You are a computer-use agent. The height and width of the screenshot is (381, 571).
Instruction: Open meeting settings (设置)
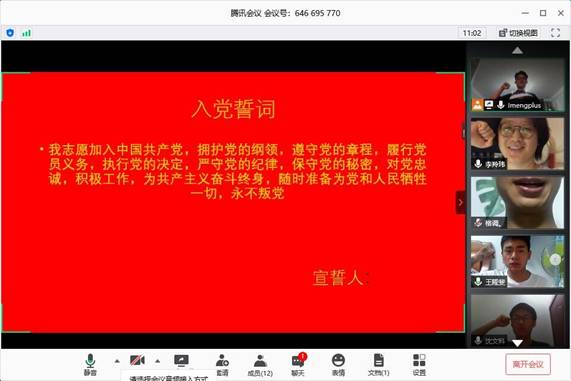[x=419, y=365]
